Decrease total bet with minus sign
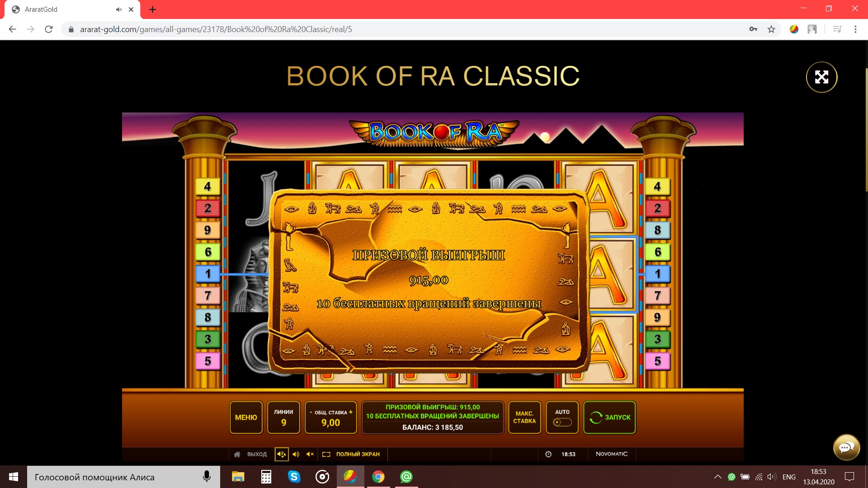 (x=311, y=412)
